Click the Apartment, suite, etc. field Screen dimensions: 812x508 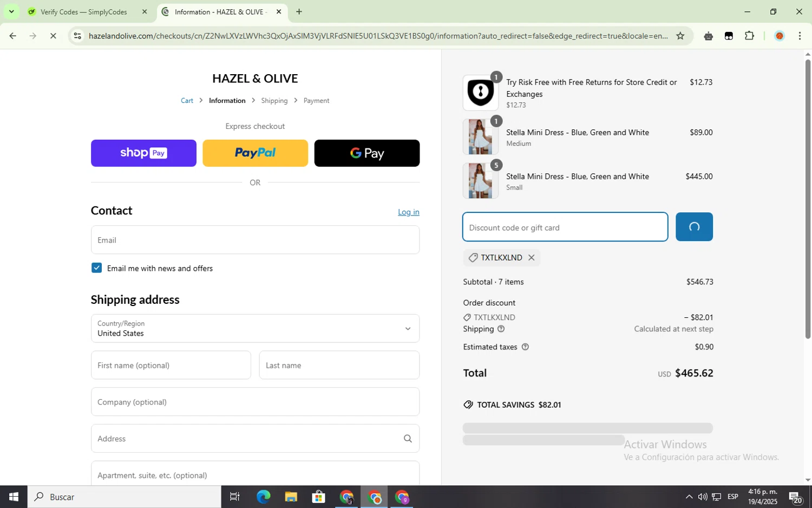tap(255, 473)
